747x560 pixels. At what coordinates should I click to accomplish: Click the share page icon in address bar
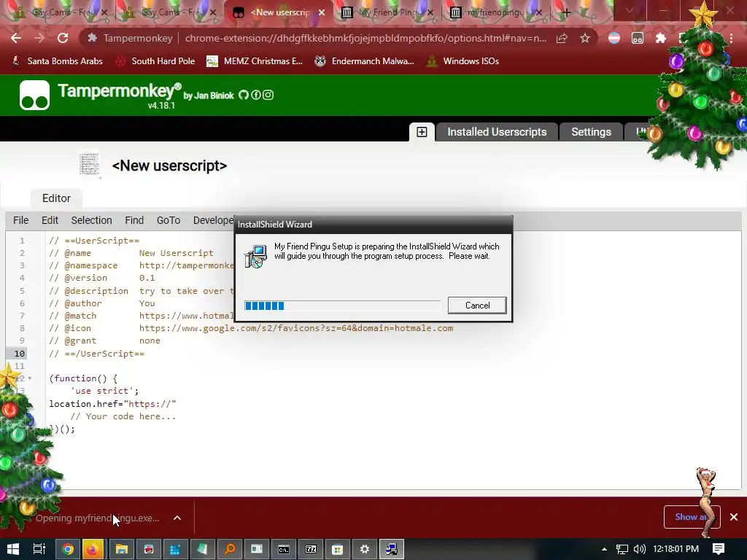click(562, 38)
